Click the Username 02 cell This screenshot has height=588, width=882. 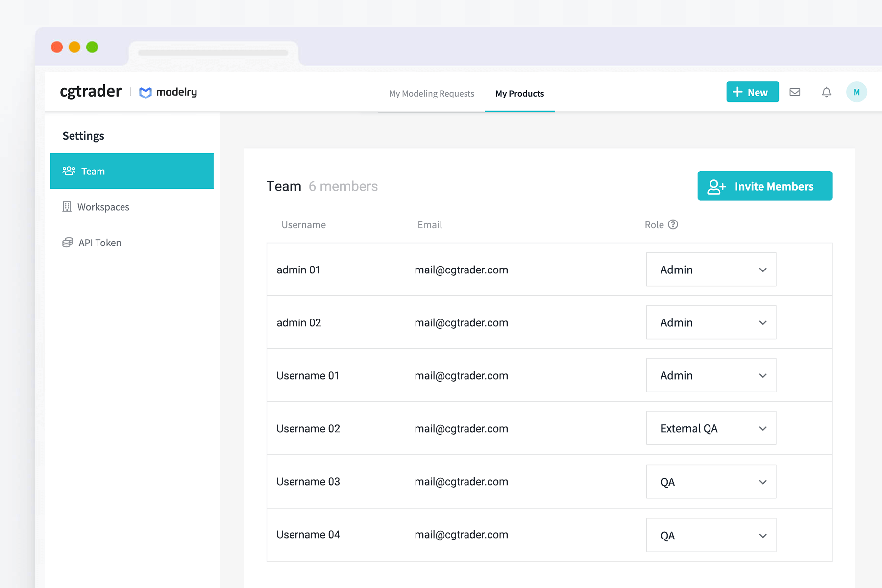click(308, 429)
